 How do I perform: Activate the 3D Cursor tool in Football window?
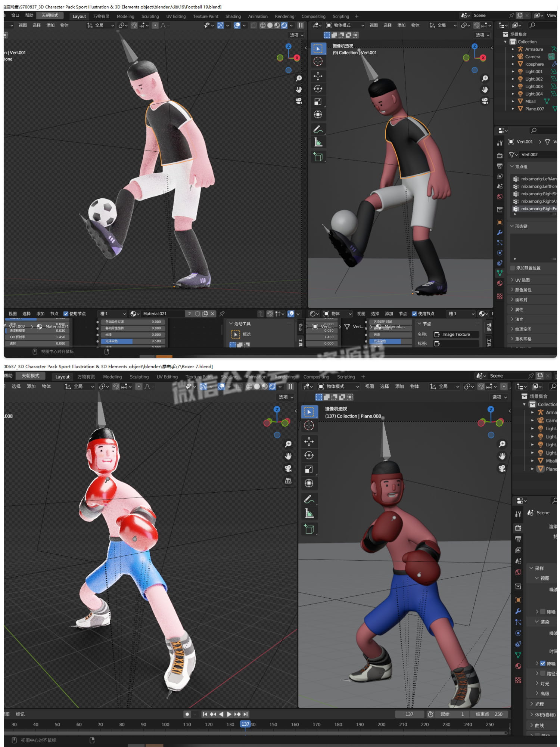pyautogui.click(x=318, y=62)
